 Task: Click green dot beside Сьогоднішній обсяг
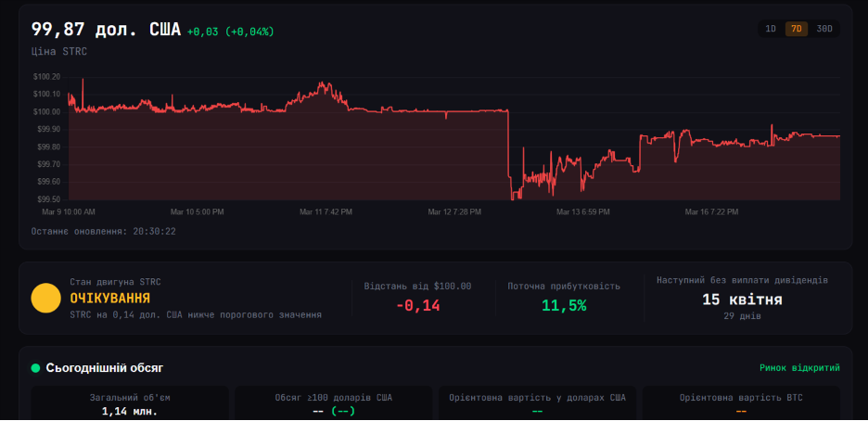[36, 368]
